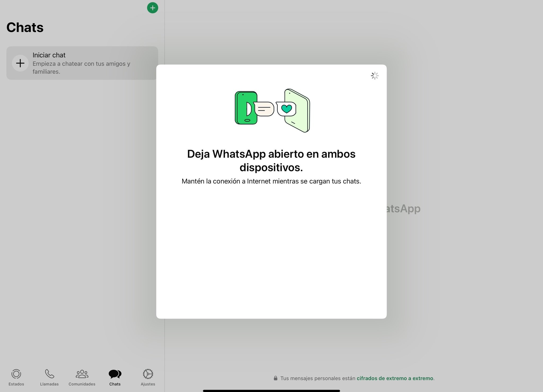Click the home indicator bar
This screenshot has width=543, height=392.
[271, 391]
